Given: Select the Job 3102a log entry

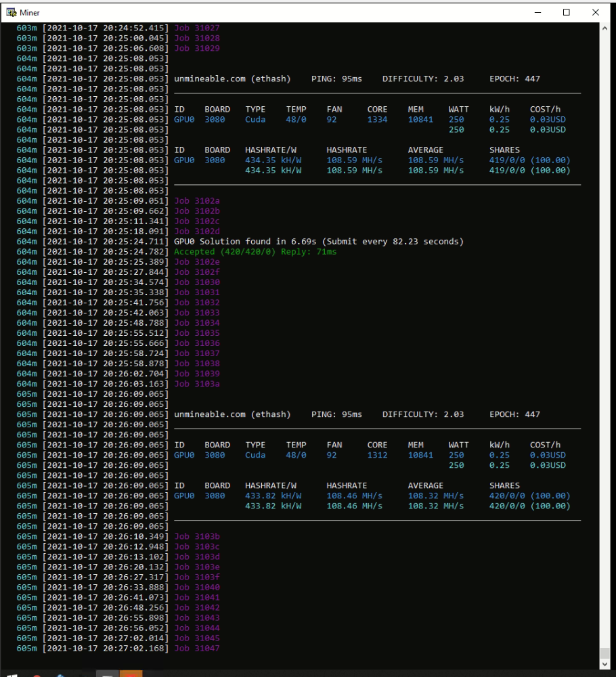Looking at the screenshot, I should coord(197,201).
